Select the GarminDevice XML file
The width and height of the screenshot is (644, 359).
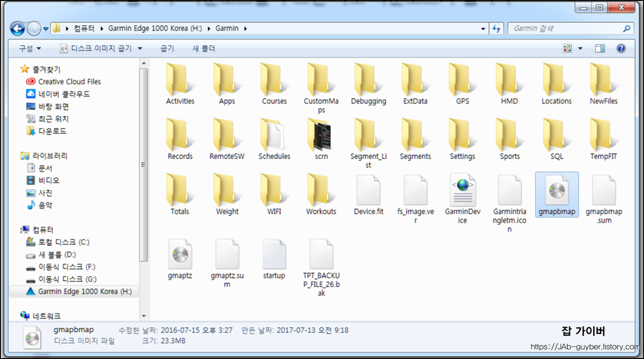[463, 199]
